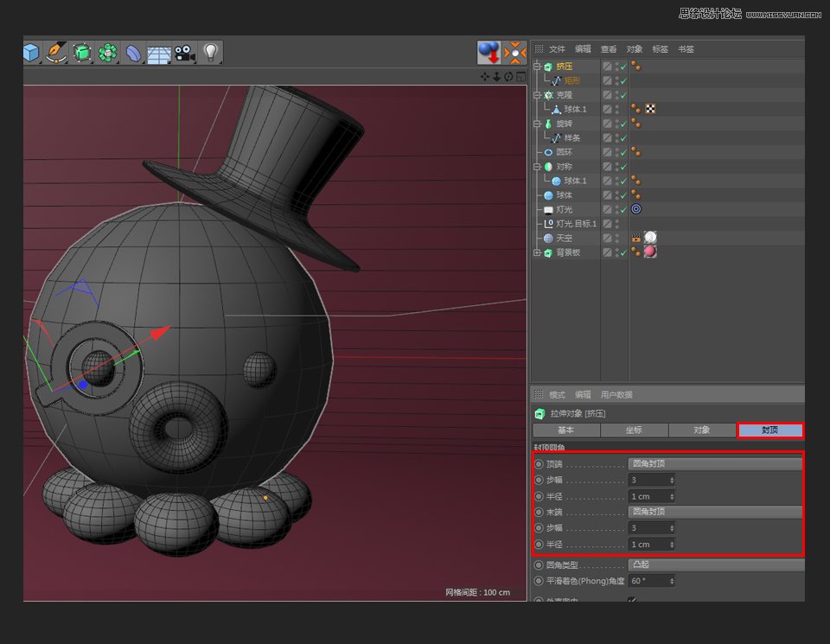Image resolution: width=830 pixels, height=644 pixels.
Task: Click the target tag on 灯光 row
Action: 636,209
